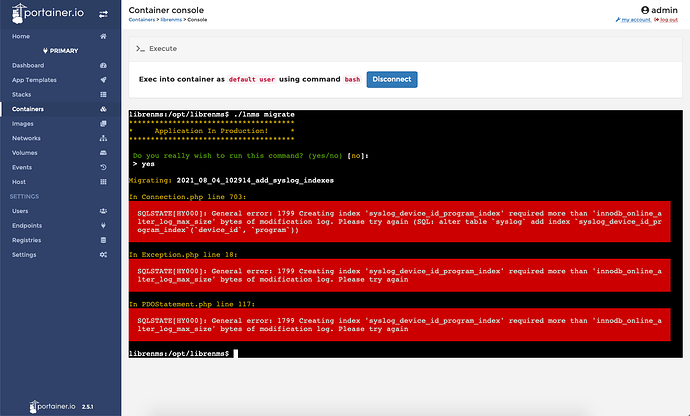Click the Containers breadcrumb link

[142, 20]
